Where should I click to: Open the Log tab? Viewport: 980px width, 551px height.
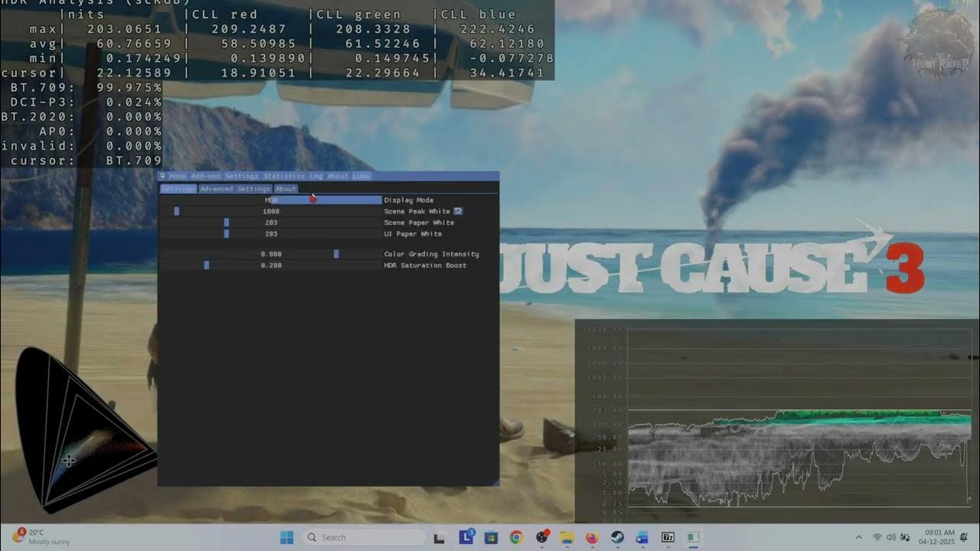(315, 176)
